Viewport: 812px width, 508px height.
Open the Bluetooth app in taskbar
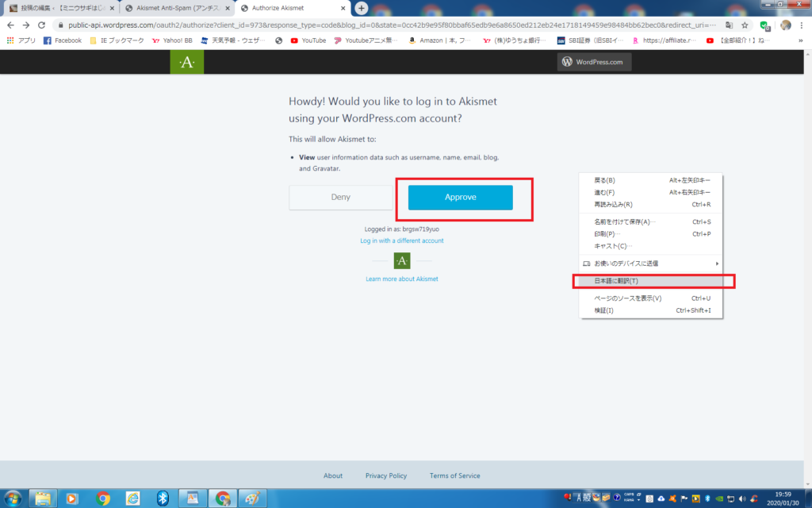pos(163,498)
